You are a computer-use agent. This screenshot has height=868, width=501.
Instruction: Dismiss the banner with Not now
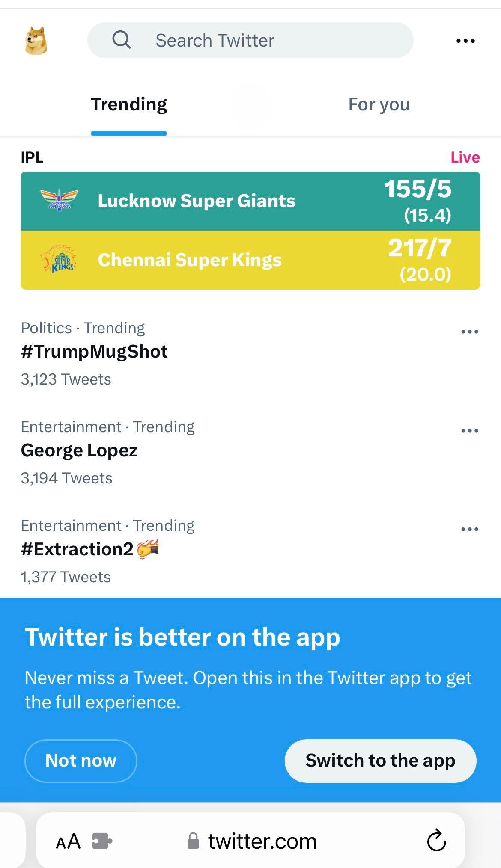click(x=81, y=761)
